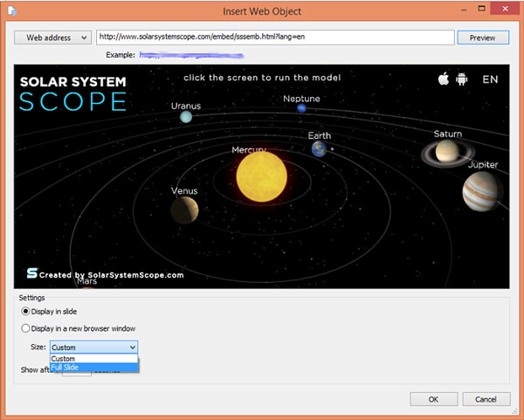
Task: Open the Web address type dropdown
Action: [52, 38]
